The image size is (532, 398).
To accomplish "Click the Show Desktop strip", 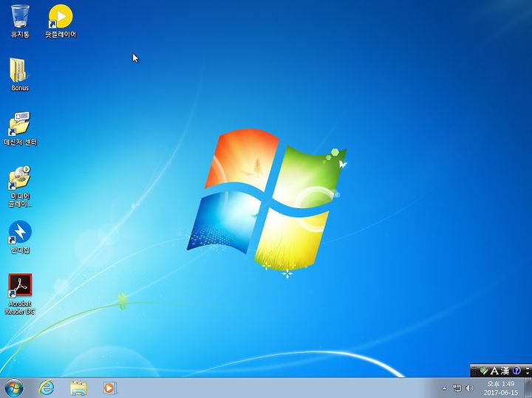I will [x=528, y=388].
